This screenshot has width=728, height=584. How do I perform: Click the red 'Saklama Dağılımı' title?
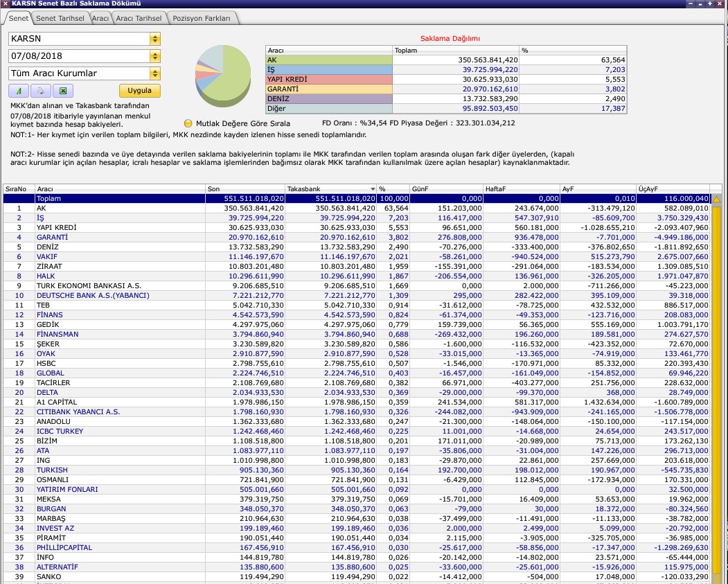(450, 39)
